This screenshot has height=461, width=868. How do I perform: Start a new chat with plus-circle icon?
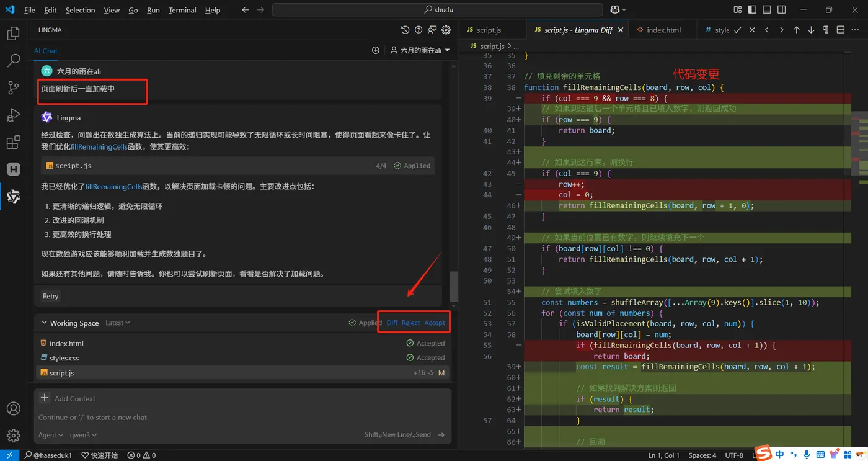[375, 50]
